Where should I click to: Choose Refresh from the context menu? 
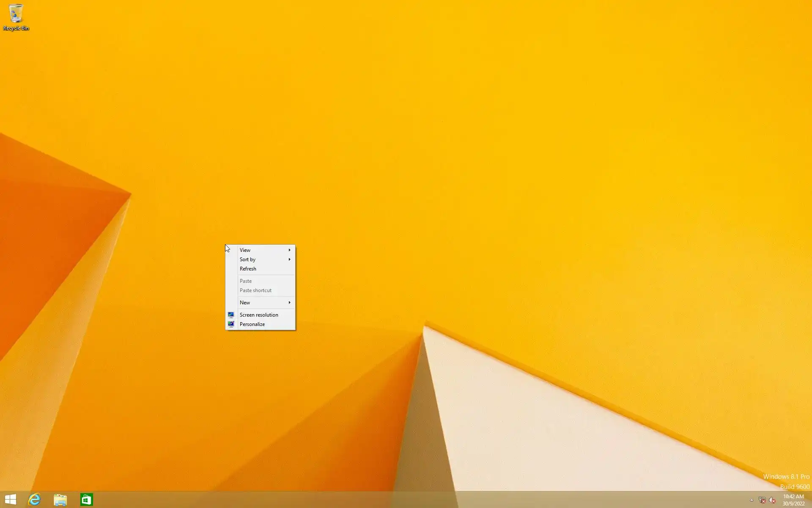pyautogui.click(x=248, y=269)
